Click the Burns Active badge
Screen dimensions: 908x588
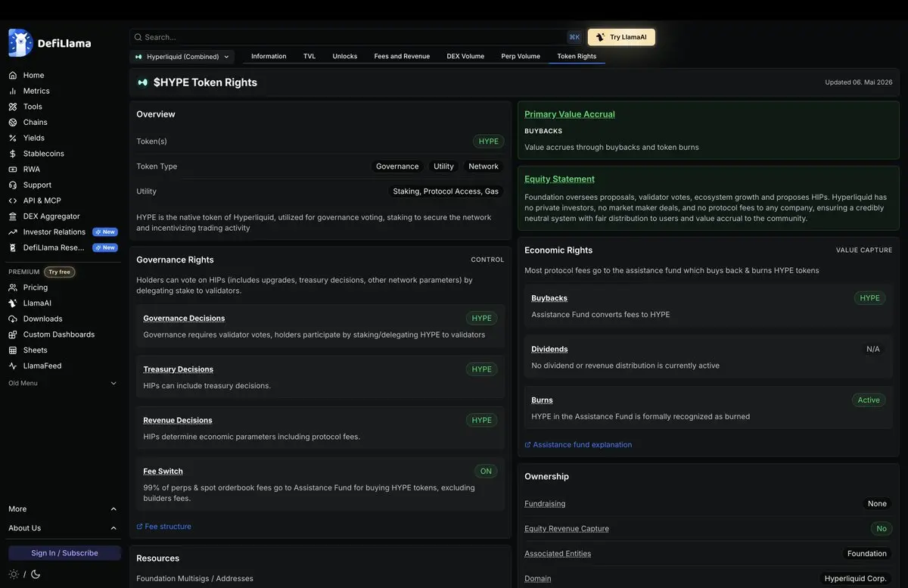point(869,400)
